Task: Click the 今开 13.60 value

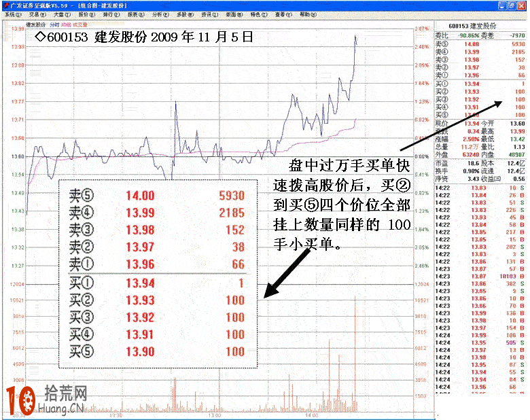Action: [518, 124]
